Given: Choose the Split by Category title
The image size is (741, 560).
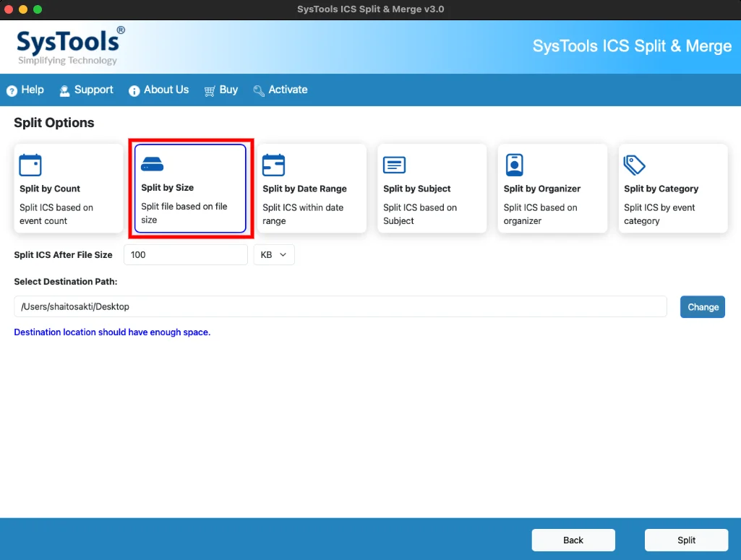Looking at the screenshot, I should [661, 189].
